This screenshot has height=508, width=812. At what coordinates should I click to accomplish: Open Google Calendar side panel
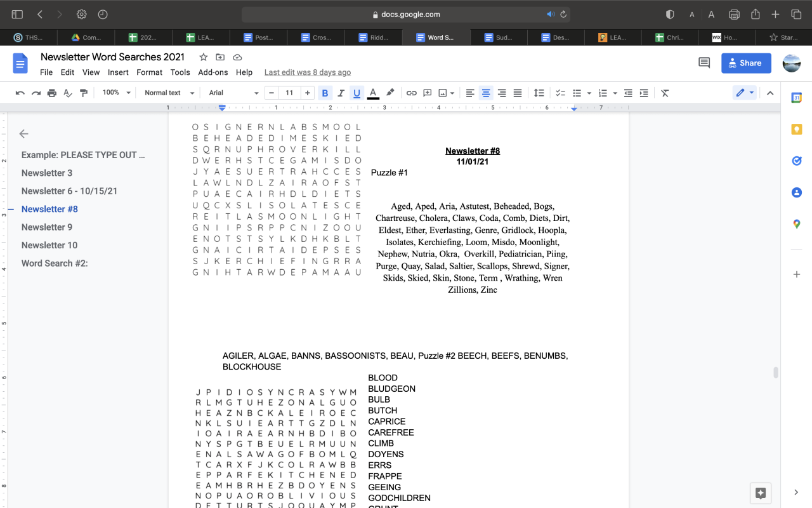coord(797,98)
